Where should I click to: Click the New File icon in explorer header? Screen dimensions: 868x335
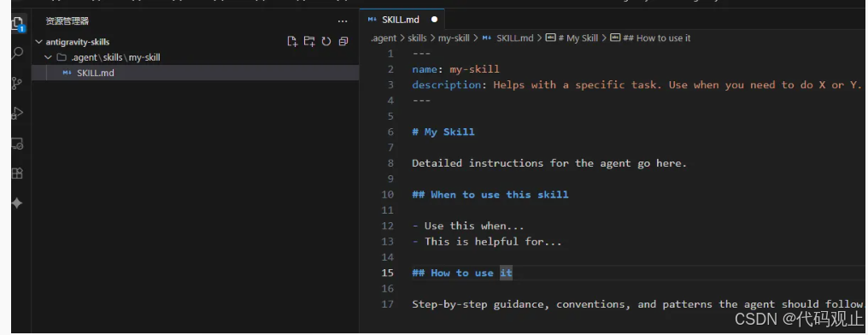292,41
